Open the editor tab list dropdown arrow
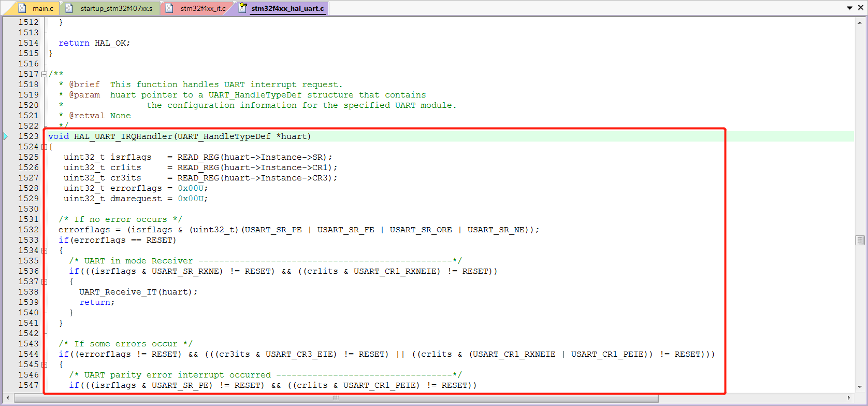This screenshot has height=406, width=868. 849,8
